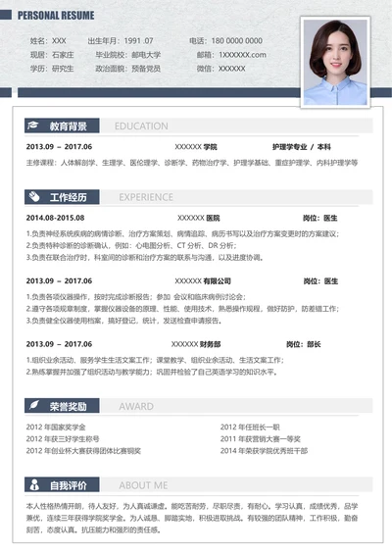Image resolution: width=392 pixels, height=554 pixels.
Task: Click 2012 年创业杯大赛 award entry
Action: click(x=83, y=451)
